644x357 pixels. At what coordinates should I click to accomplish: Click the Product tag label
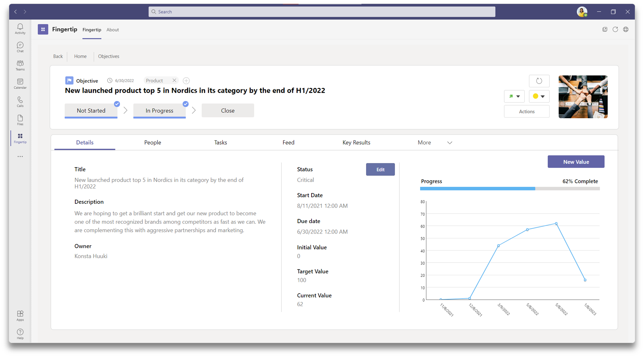pyautogui.click(x=154, y=80)
